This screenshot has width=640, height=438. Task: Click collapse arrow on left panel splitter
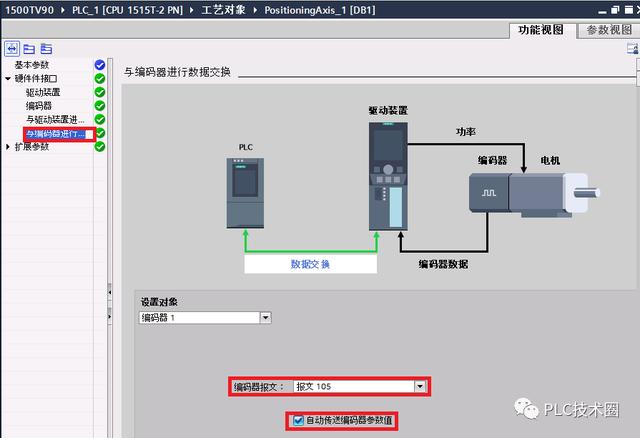109,291
